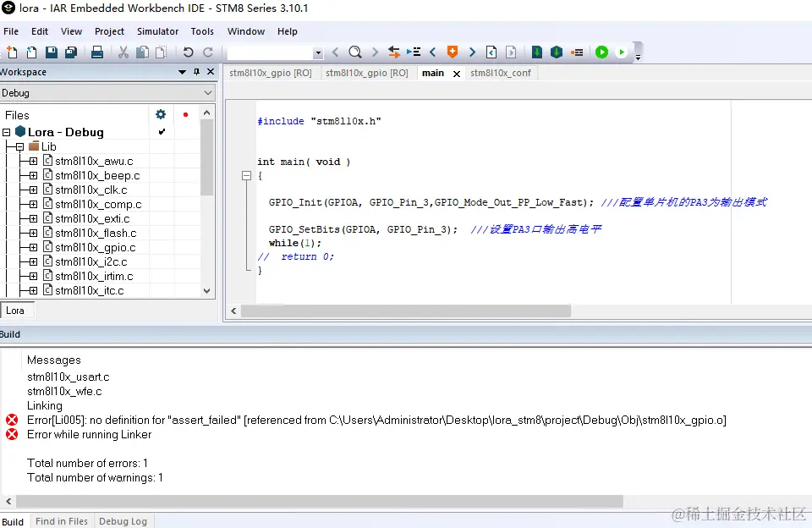The image size is (812, 528).
Task: Pin the Workspace panel
Action: pyautogui.click(x=197, y=72)
